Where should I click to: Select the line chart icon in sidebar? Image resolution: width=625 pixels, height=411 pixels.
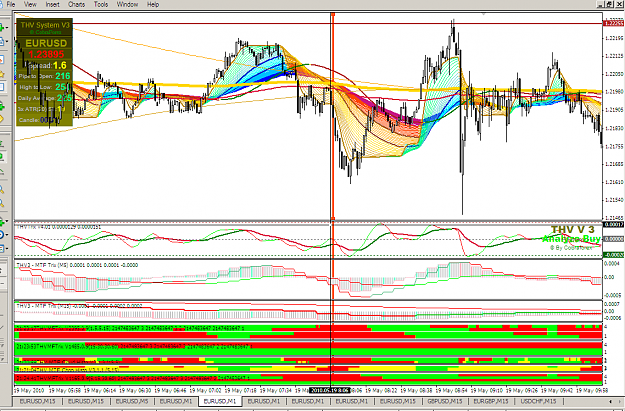coord(2,171)
